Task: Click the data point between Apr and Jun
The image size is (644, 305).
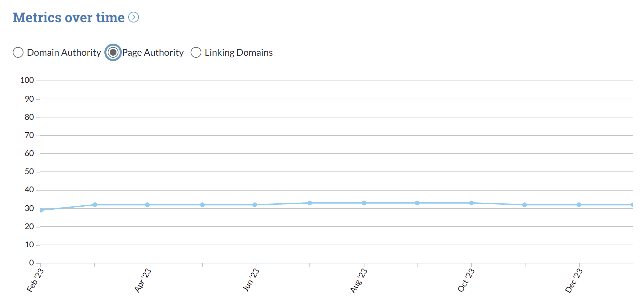Action: [202, 205]
